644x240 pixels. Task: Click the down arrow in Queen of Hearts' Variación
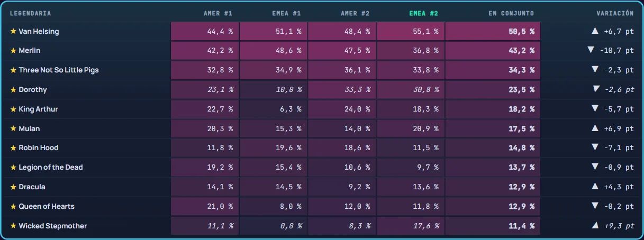point(595,206)
